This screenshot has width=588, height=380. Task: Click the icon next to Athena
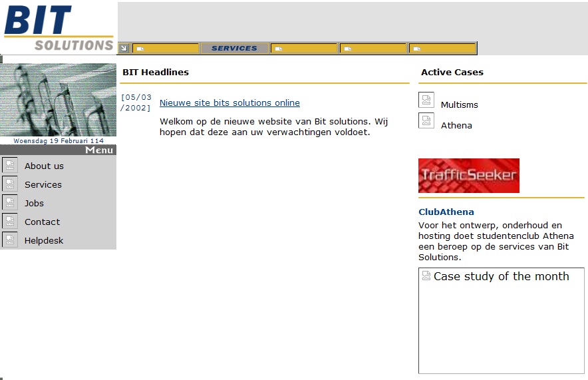(426, 120)
